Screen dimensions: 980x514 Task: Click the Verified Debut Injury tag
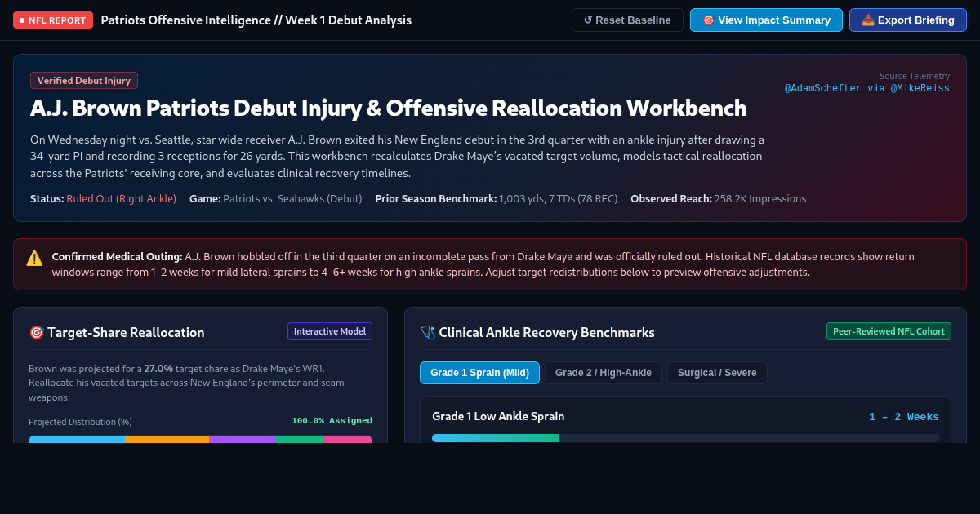pyautogui.click(x=84, y=81)
